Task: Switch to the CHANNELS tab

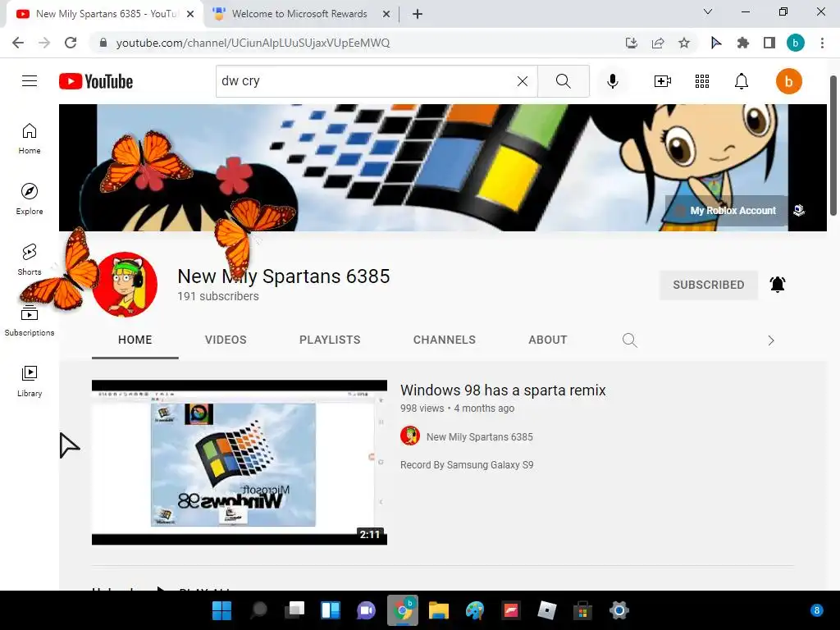Action: [444, 340]
